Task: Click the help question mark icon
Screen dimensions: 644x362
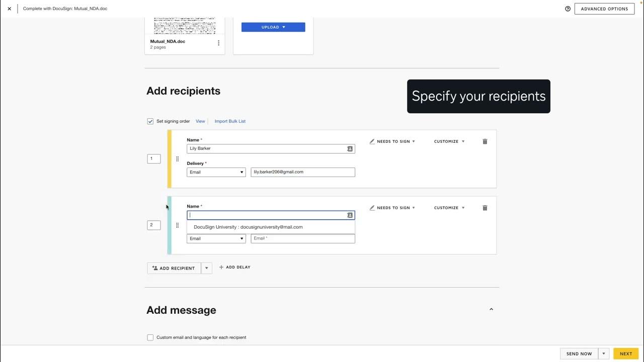Action: point(568,9)
